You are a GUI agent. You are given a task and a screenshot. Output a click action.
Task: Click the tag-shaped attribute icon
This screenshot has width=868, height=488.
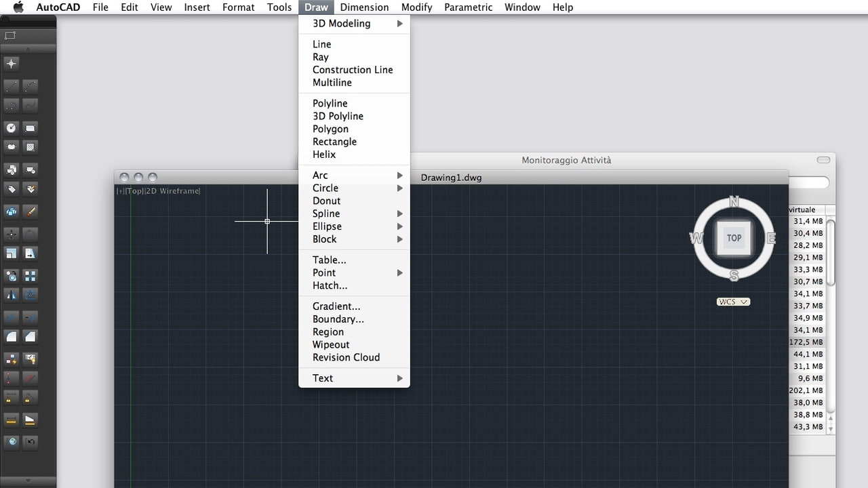[12, 188]
